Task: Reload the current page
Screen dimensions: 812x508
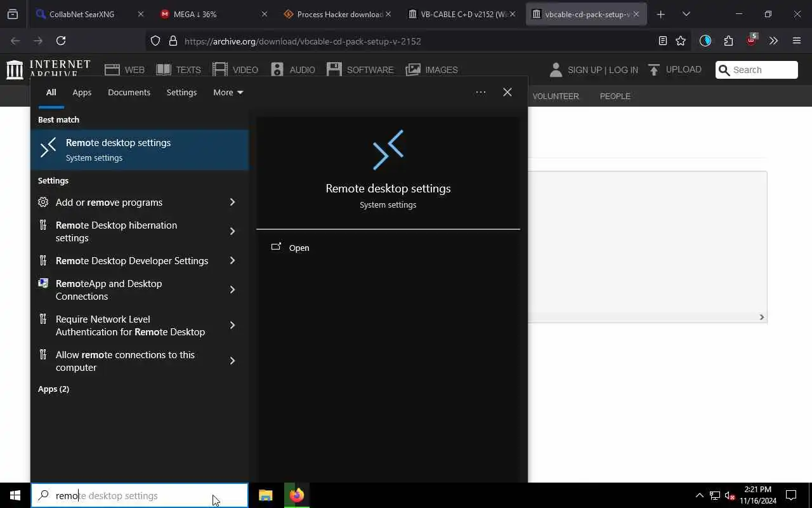Action: 61,41
